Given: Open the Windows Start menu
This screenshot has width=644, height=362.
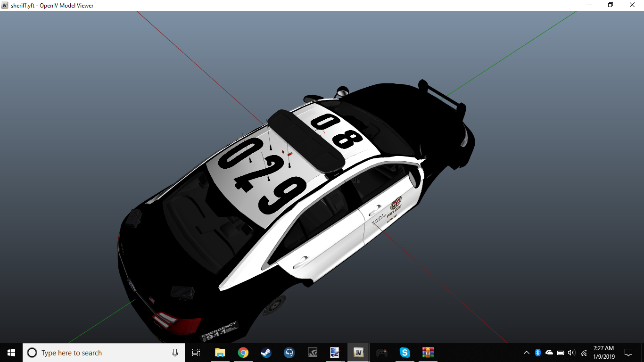Looking at the screenshot, I should pyautogui.click(x=11, y=353).
